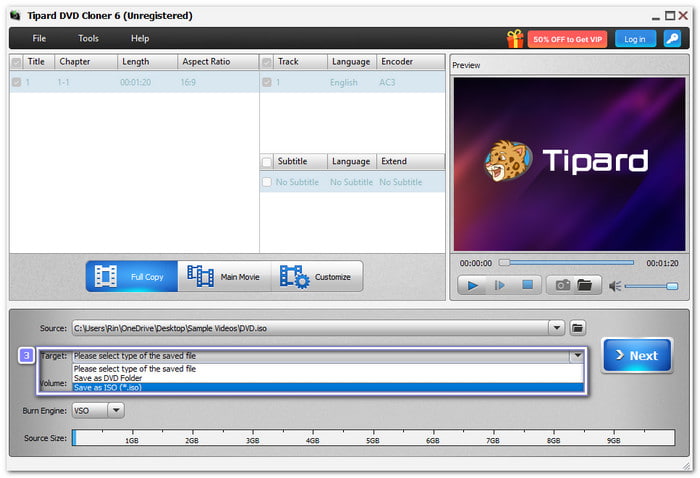Select Main Movie mode
This screenshot has width=700, height=478.
coord(225,277)
